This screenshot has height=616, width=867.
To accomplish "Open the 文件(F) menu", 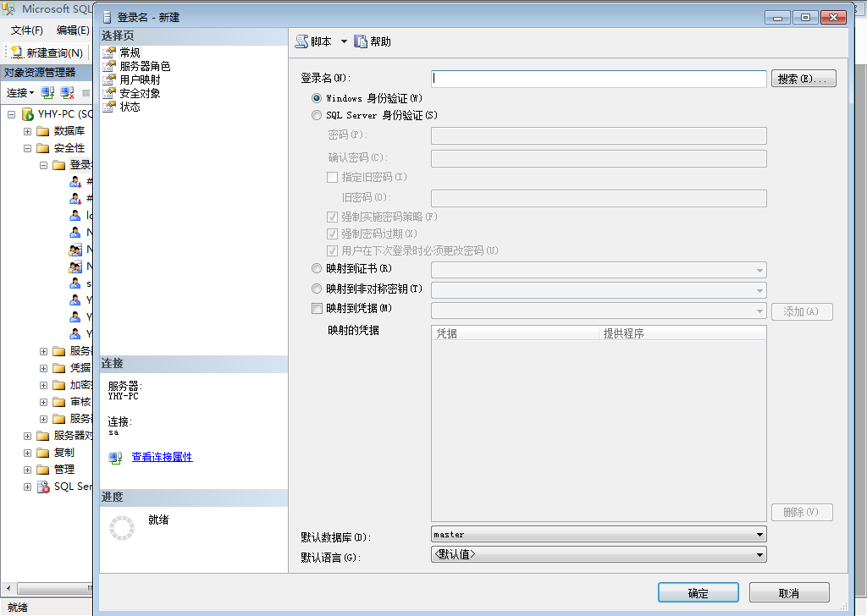I will (x=26, y=30).
